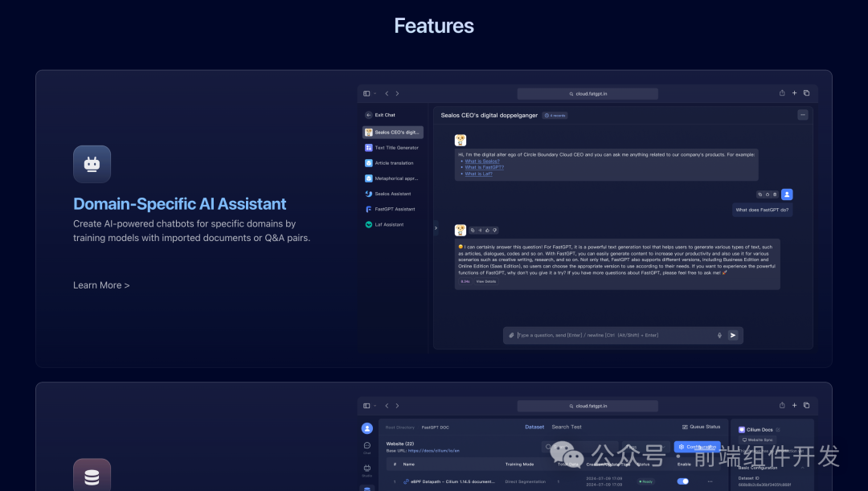
Task: Click the read-aloud speaker icon on the bot reply
Action: pos(480,231)
